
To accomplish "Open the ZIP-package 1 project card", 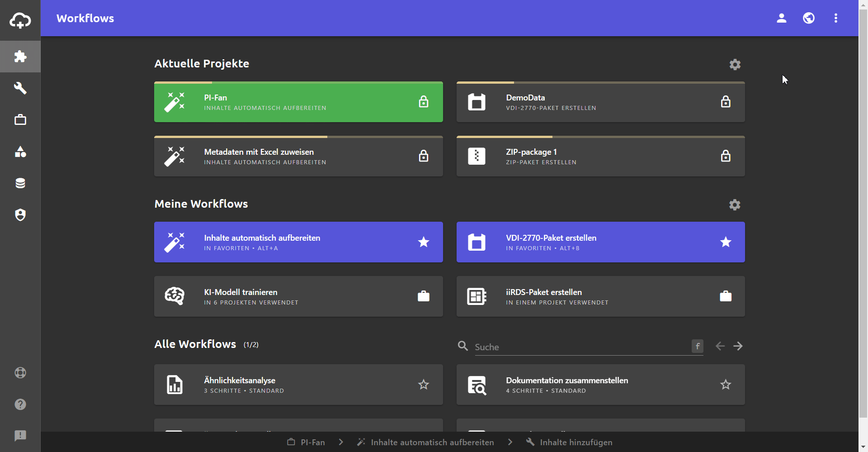I will 601,157.
